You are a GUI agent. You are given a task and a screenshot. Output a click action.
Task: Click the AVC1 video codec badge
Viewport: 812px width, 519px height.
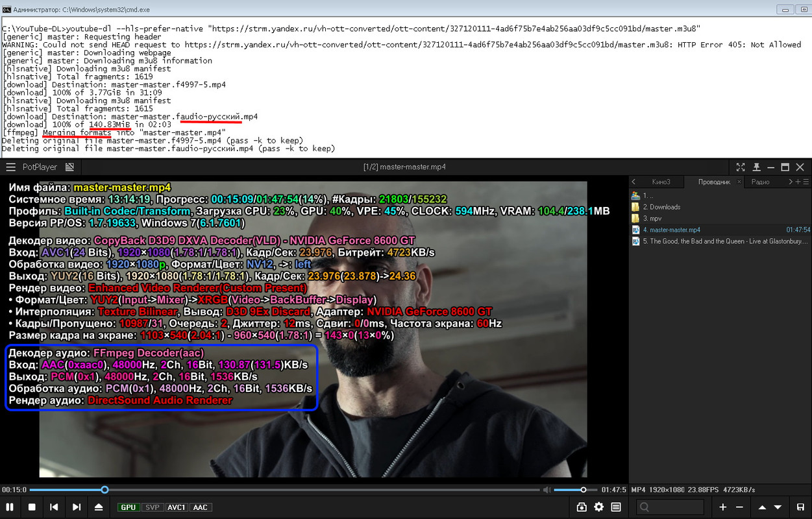[177, 507]
